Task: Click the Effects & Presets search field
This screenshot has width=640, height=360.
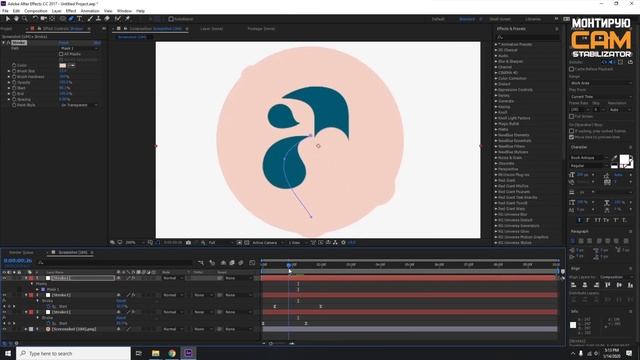Action: (527, 37)
